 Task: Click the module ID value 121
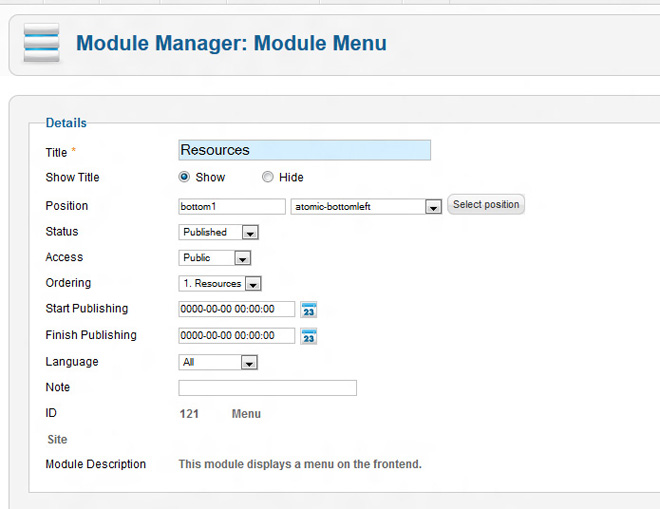189,414
